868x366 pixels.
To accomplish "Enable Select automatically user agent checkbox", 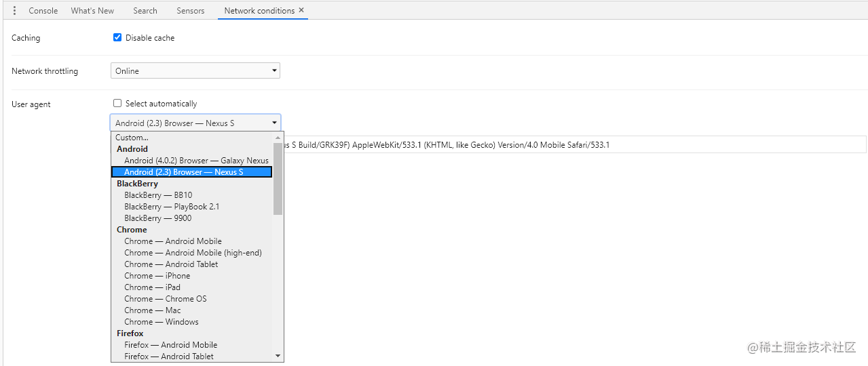I will pos(117,104).
